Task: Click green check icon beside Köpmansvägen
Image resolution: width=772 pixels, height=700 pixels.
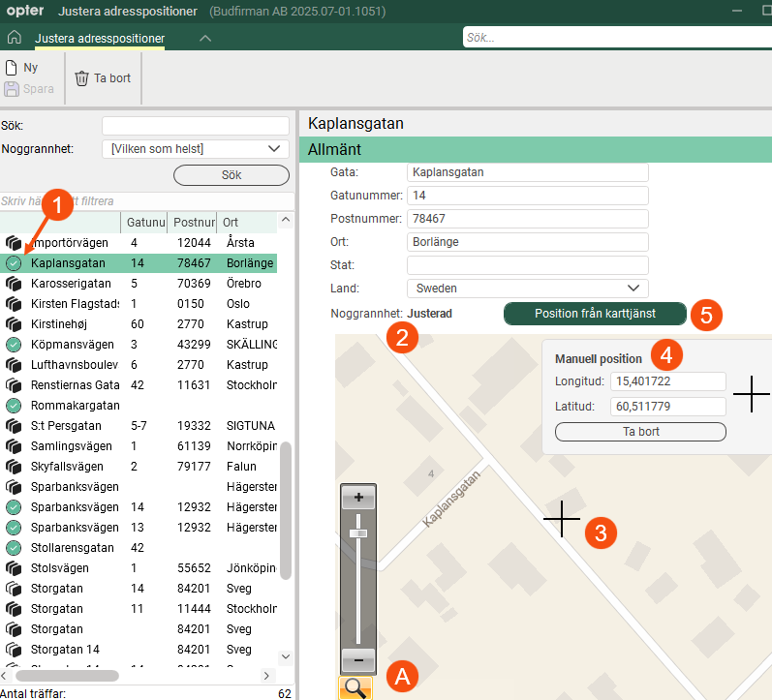Action: pyautogui.click(x=14, y=345)
